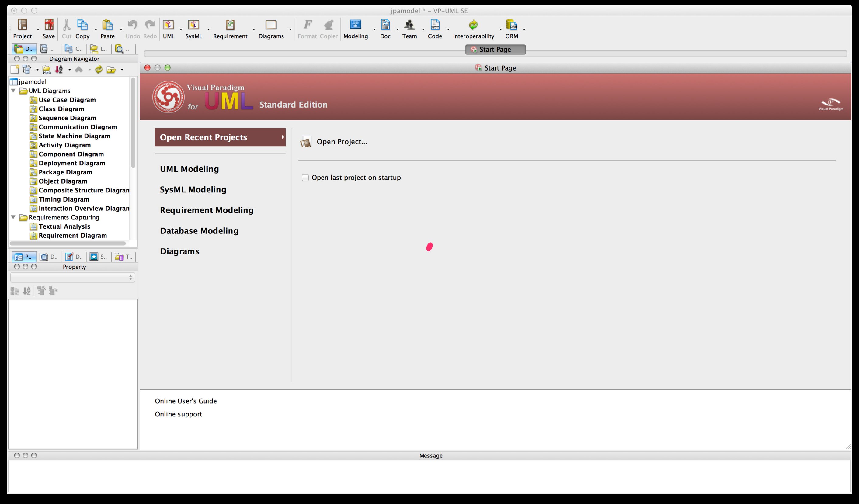Open the Interoperability button dropdown arrow
Screen dimensions: 859x504
pyautogui.click(x=500, y=29)
